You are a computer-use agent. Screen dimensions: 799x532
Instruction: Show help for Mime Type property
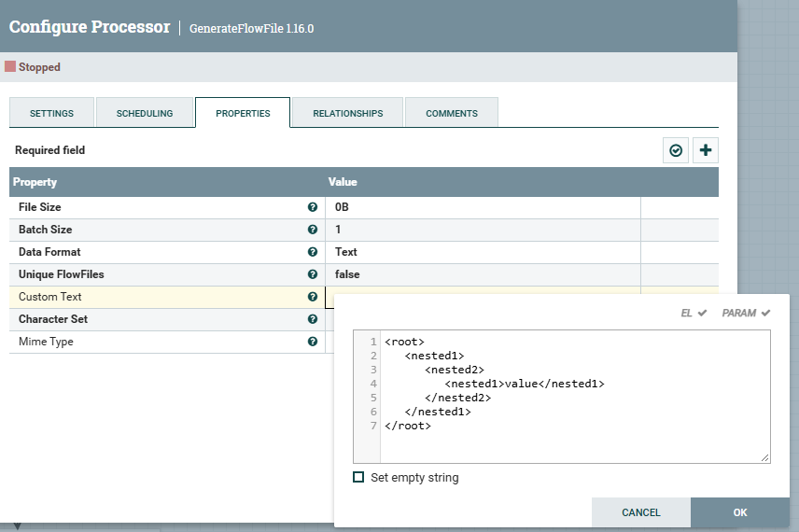coord(313,342)
